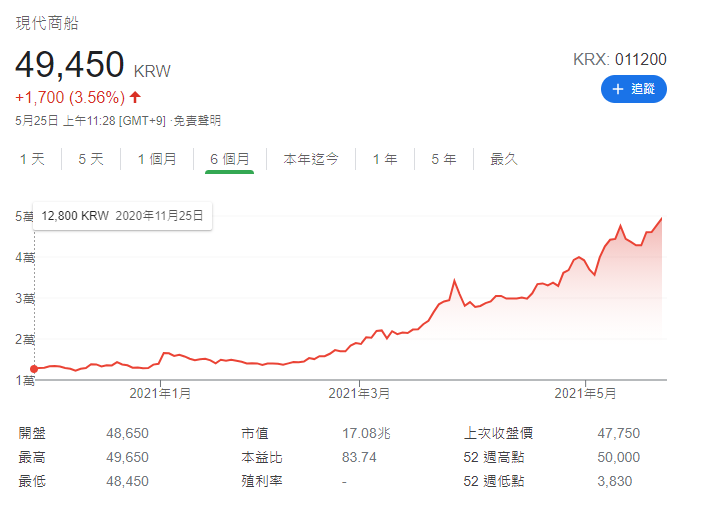
Task: Click the 12,800 KRW tooltip
Action: 122,216
